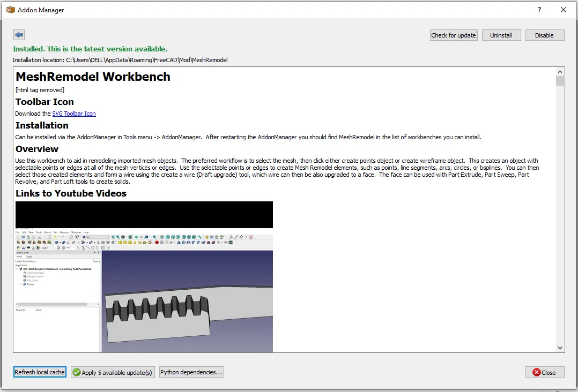Play the embedded YouTube video
This screenshot has width=578, height=392.
(x=144, y=214)
